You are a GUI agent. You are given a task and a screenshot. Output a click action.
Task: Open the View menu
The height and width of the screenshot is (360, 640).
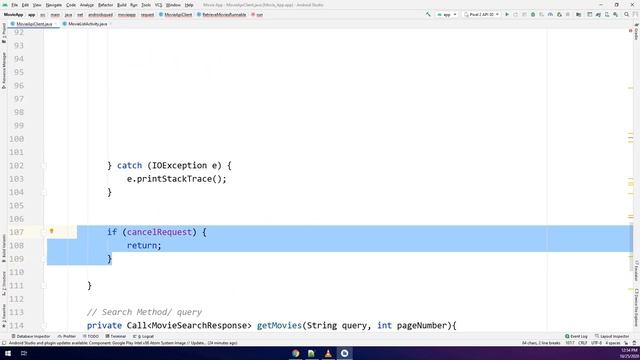coord(37,5)
